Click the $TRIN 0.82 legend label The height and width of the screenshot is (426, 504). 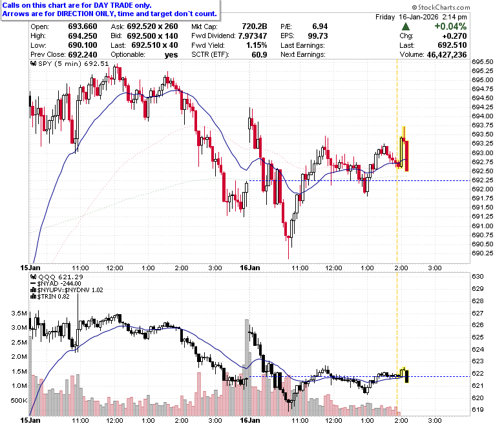[54, 297]
